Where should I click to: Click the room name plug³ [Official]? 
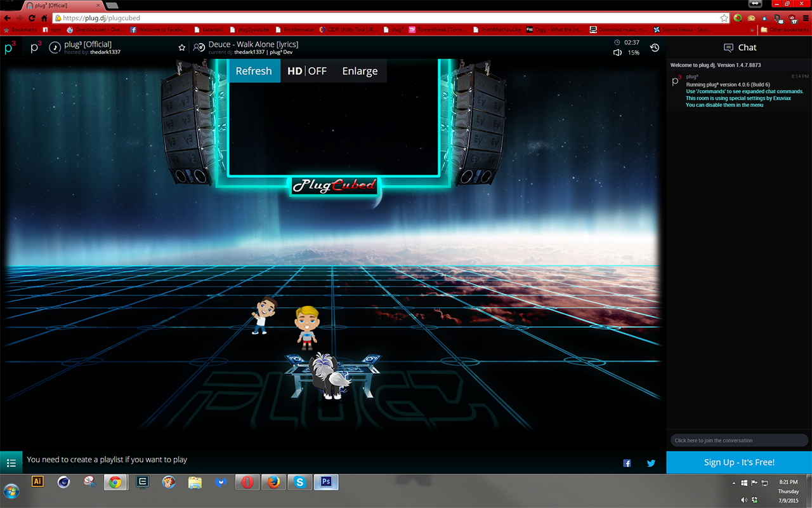88,44
